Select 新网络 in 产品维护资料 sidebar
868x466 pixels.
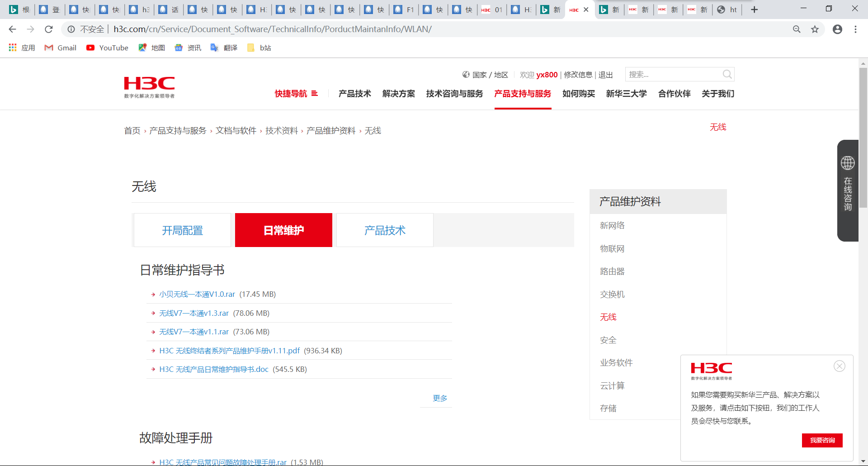click(x=612, y=225)
